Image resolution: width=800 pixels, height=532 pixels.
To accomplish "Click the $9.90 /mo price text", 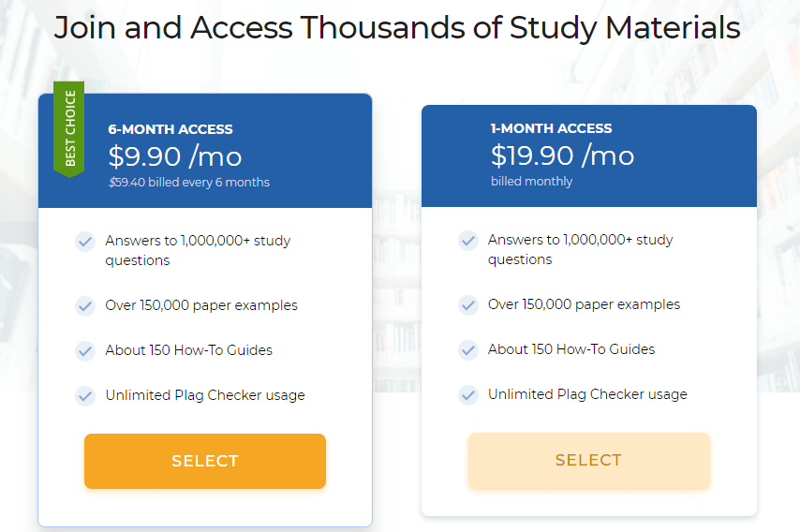I will [x=175, y=156].
